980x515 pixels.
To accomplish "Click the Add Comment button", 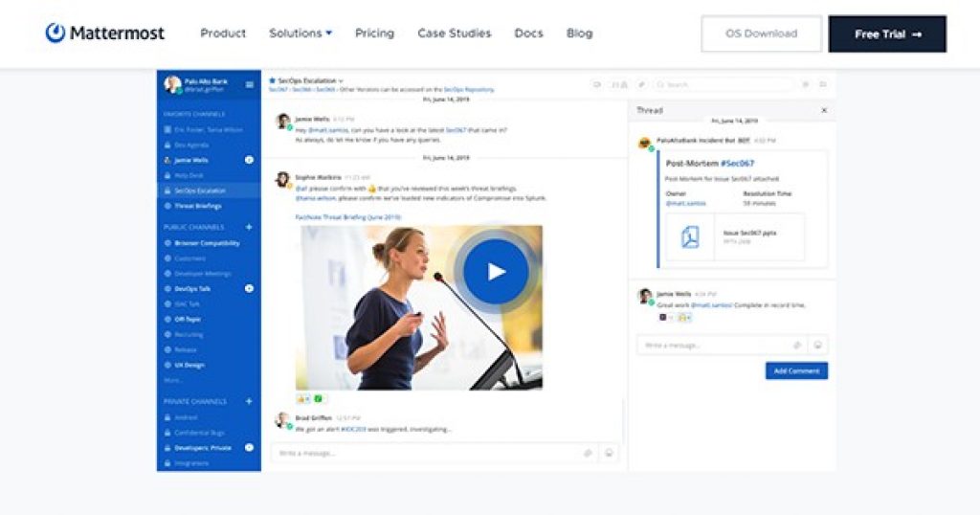I will pos(796,370).
